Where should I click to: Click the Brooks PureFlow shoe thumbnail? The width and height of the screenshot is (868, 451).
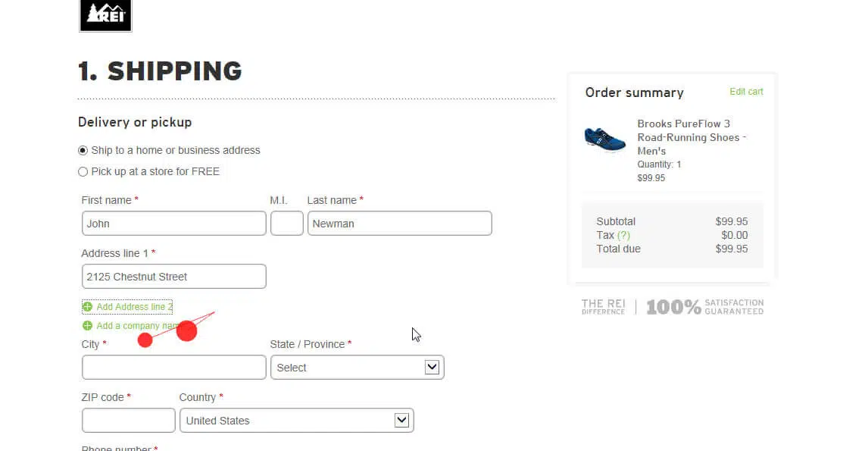tap(605, 139)
